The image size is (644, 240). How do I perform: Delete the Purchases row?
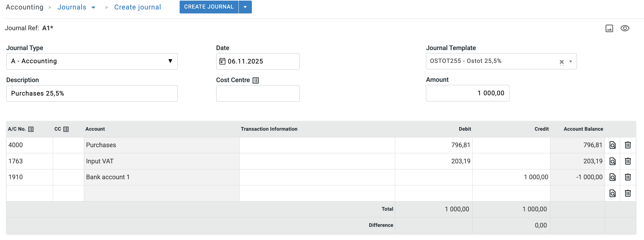coord(628,145)
